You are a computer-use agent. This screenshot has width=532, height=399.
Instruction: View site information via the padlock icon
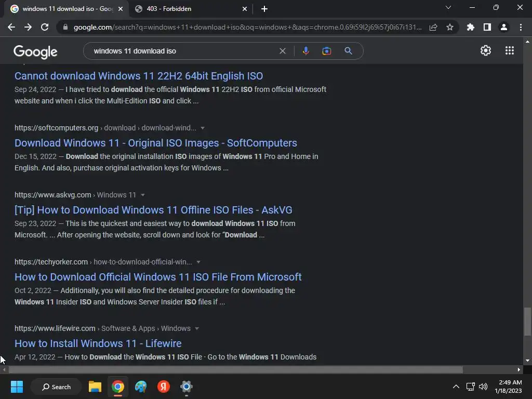click(65, 27)
